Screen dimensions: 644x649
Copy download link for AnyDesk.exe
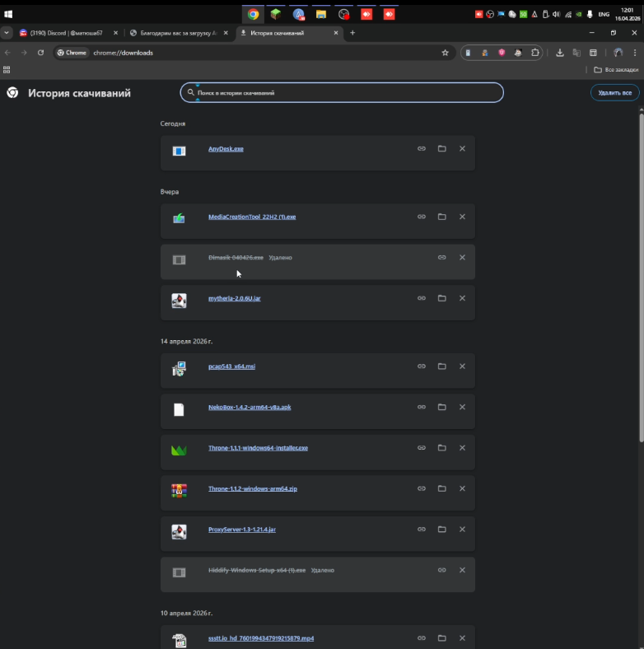point(422,148)
